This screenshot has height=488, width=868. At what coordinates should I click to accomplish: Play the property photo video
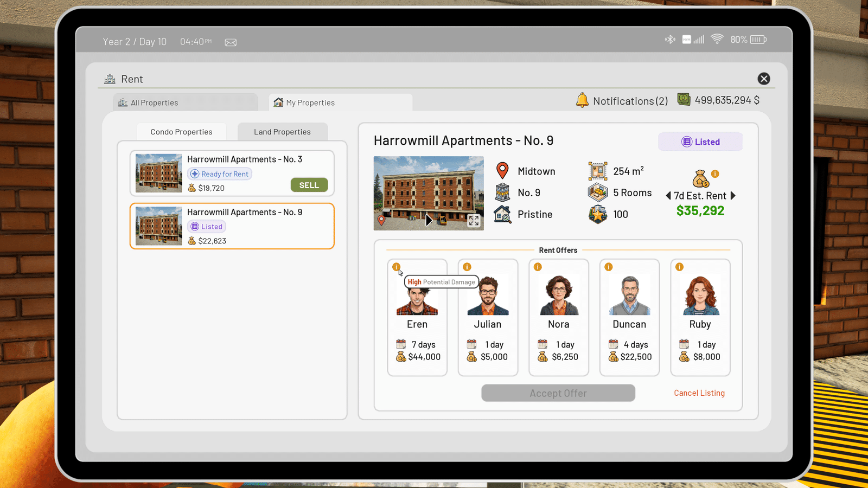(x=429, y=220)
